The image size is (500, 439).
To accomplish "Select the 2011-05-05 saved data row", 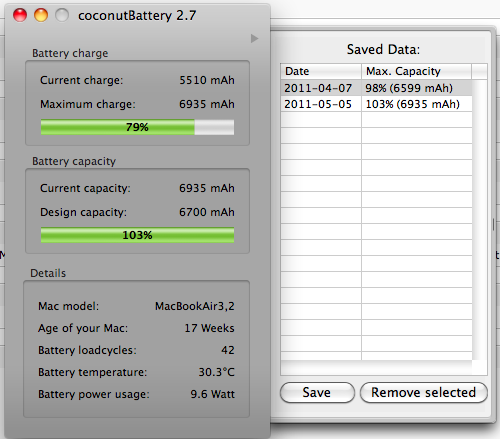I will click(376, 104).
